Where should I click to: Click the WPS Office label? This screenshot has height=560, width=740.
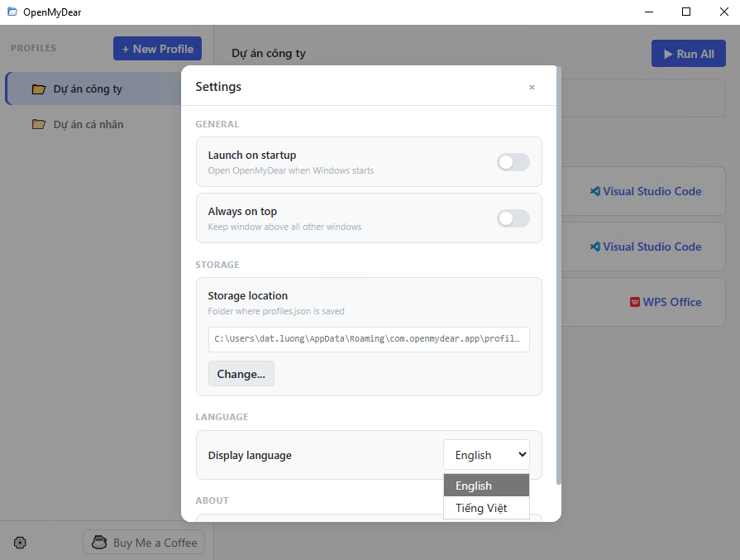tap(672, 302)
